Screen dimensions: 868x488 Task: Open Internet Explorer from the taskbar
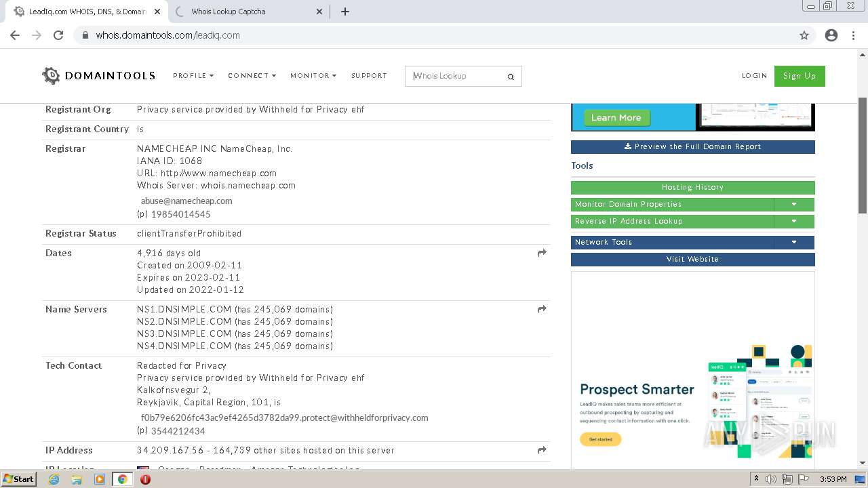tap(54, 479)
